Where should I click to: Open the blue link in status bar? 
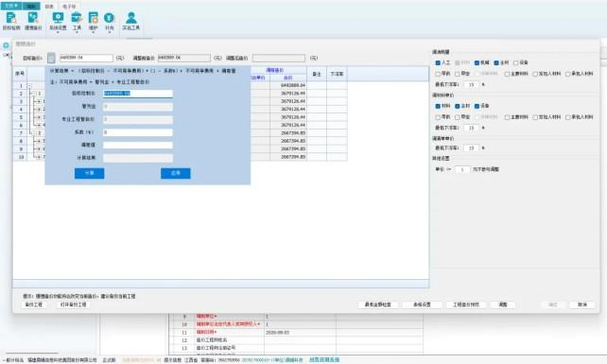coord(324,359)
